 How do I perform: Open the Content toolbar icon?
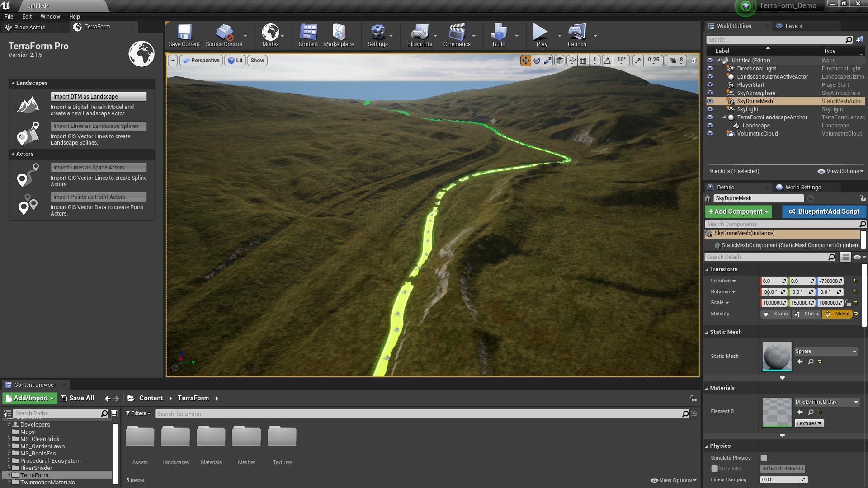click(308, 35)
